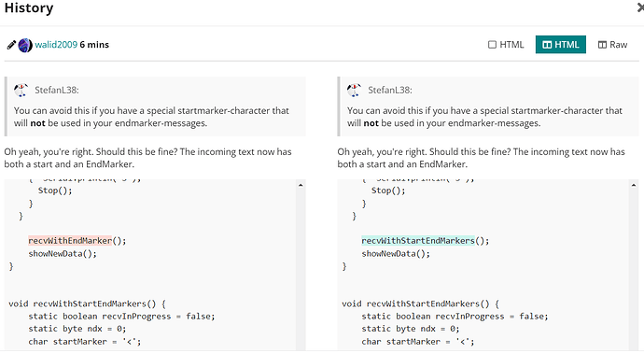Click left 'Oh yeah, you're right' paragraph
Viewport: 644px width, 353px height.
[x=147, y=158]
